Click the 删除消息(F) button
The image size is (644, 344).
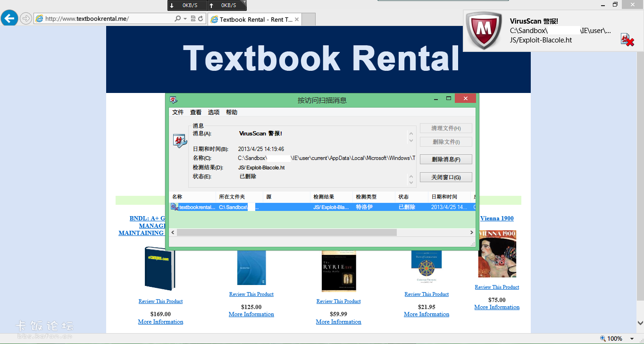[446, 159]
